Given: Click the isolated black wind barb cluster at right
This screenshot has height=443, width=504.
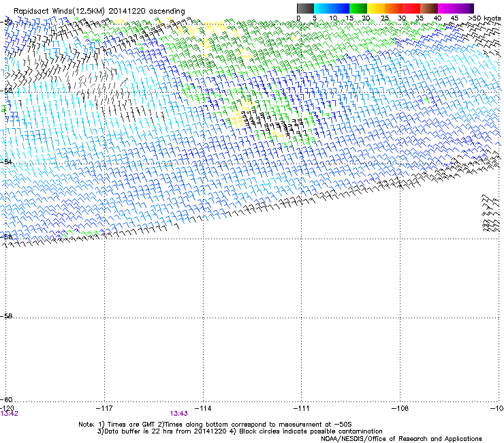Looking at the screenshot, I should pyautogui.click(x=491, y=213).
